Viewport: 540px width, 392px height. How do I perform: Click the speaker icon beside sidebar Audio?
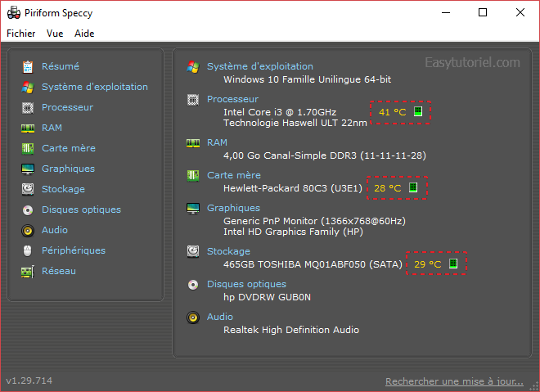(28, 231)
